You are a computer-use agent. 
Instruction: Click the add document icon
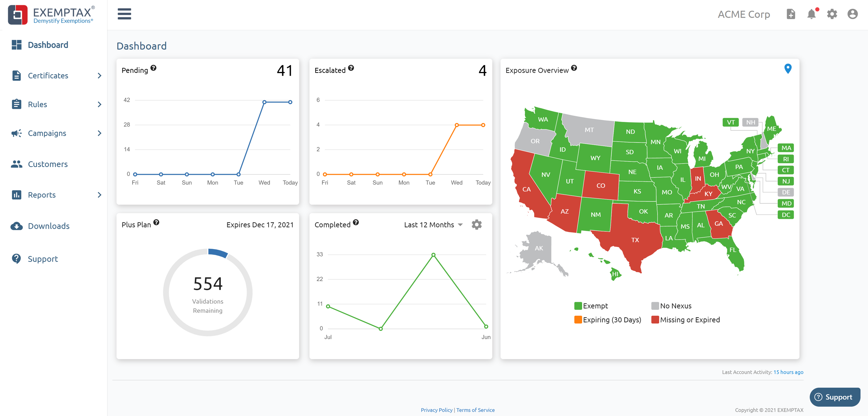pos(791,14)
